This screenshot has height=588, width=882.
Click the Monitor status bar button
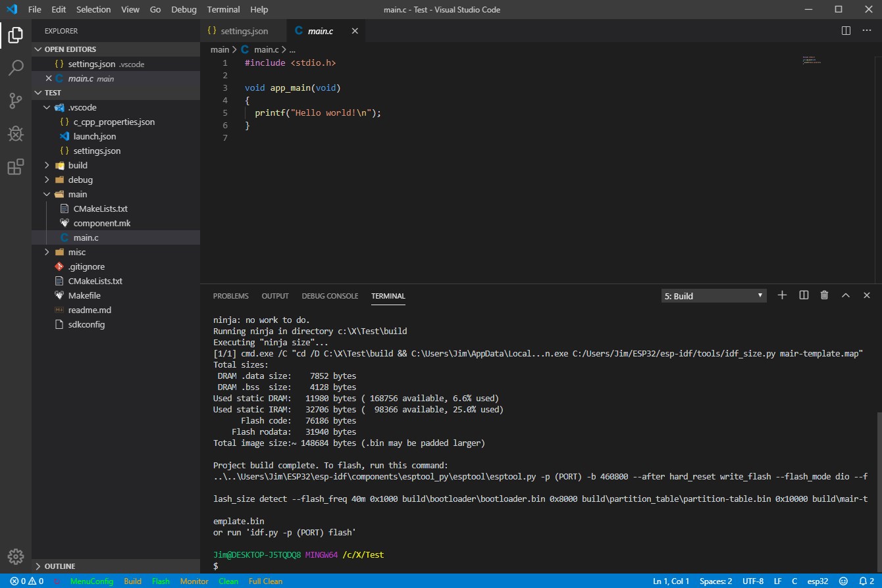194,581
